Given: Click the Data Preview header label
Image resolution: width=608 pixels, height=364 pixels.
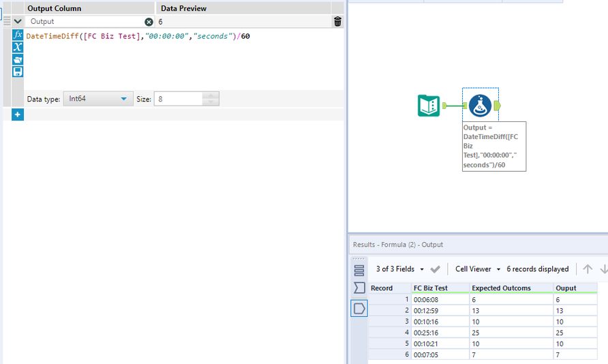Looking at the screenshot, I should click(183, 8).
